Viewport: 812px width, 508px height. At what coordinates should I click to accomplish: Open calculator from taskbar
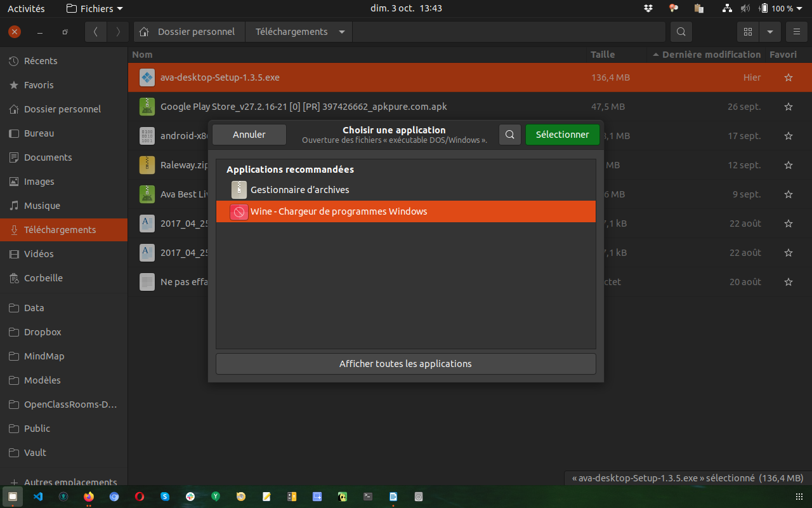click(292, 497)
